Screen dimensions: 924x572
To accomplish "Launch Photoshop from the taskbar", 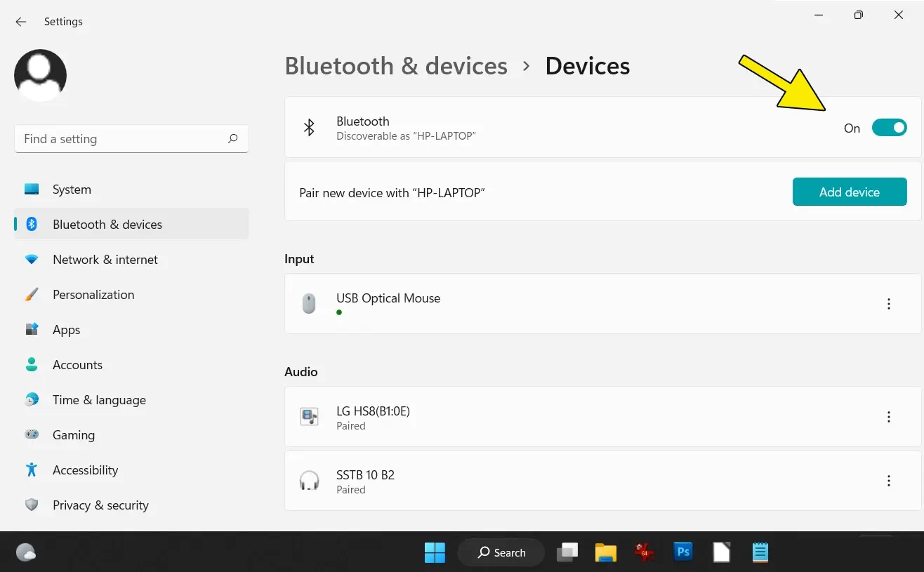I will tap(682, 552).
